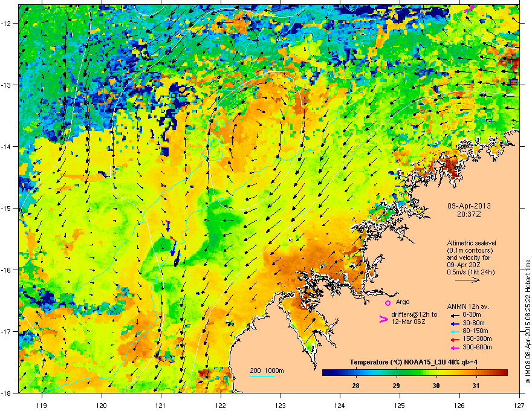Click the cyan 200 1000m isobath legend line
Image resolution: width=532 pixels, height=411 pixels.
click(262, 376)
